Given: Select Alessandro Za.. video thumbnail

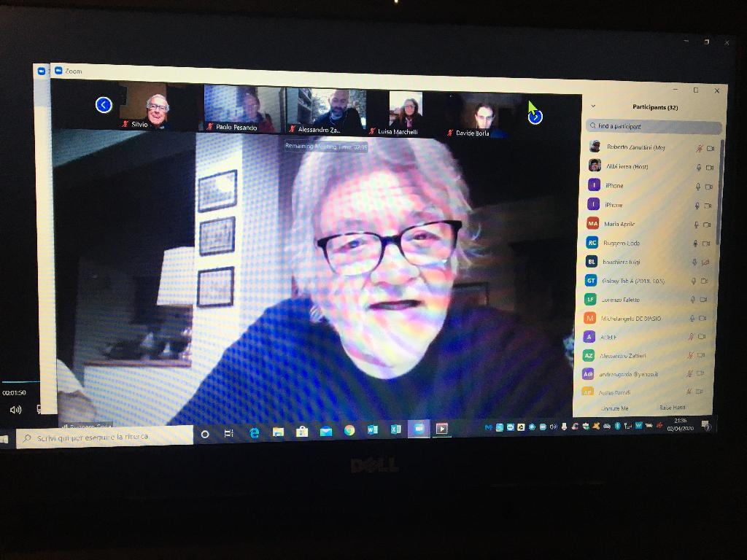Looking at the screenshot, I should point(327,112).
